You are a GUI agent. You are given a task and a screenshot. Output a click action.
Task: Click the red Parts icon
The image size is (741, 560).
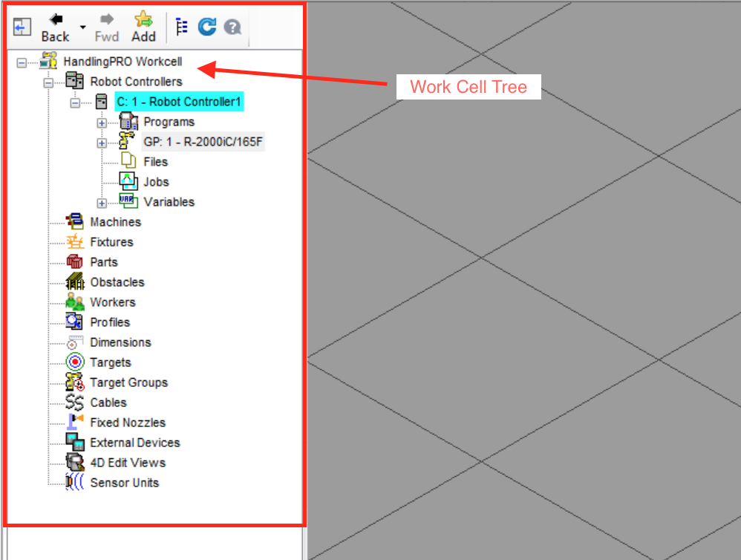(x=75, y=261)
